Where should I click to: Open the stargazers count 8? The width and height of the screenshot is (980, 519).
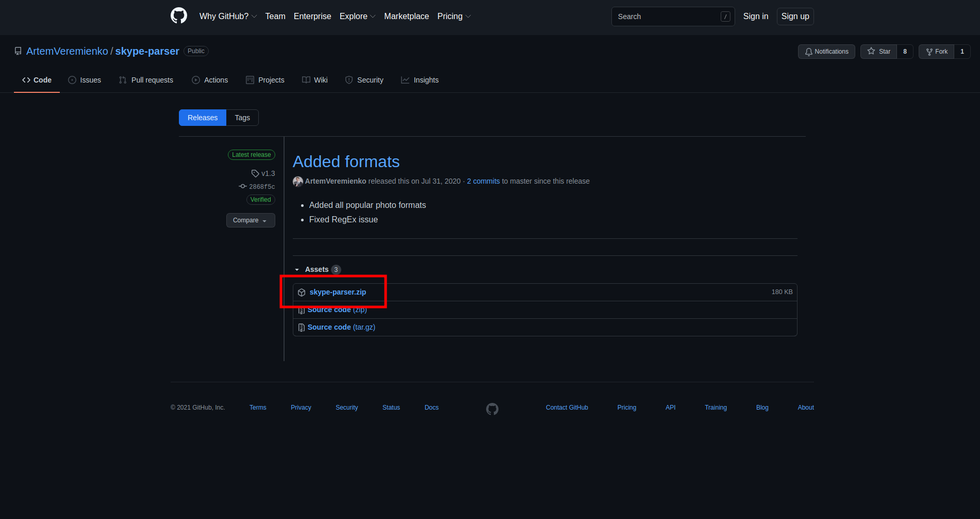point(905,52)
